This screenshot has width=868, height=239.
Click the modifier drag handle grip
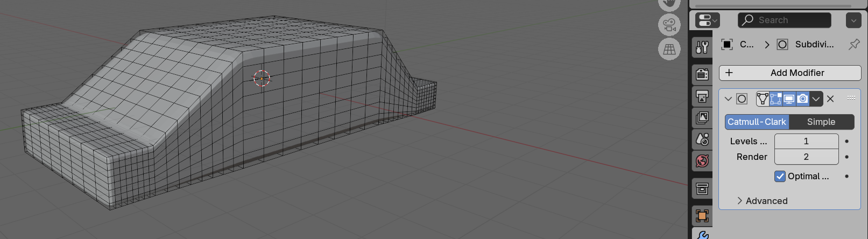[x=851, y=98]
